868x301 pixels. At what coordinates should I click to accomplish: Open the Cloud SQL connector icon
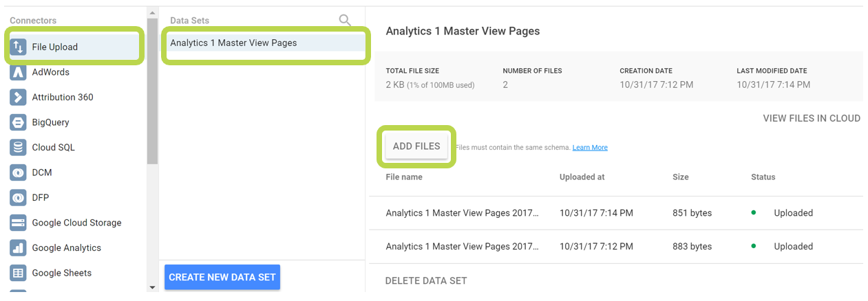[18, 147]
